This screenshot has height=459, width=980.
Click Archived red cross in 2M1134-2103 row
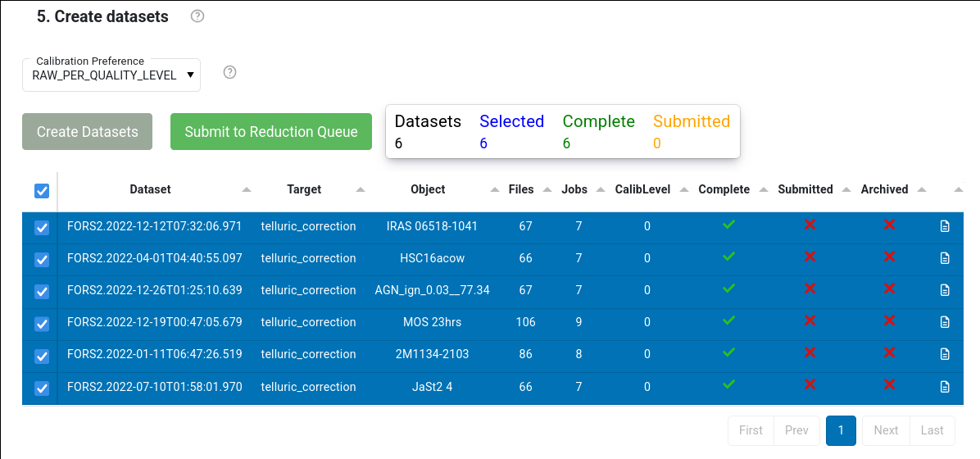(889, 352)
